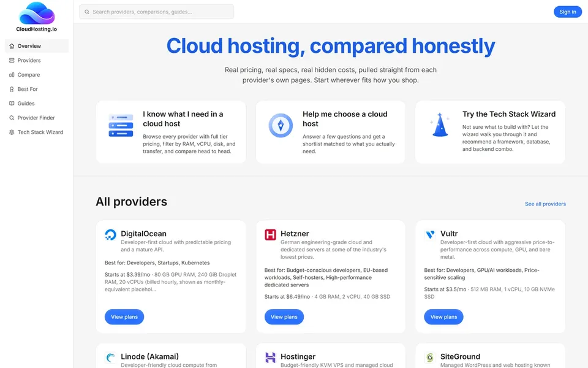Open the Overview menu item
This screenshot has height=368, width=588.
coord(37,46)
